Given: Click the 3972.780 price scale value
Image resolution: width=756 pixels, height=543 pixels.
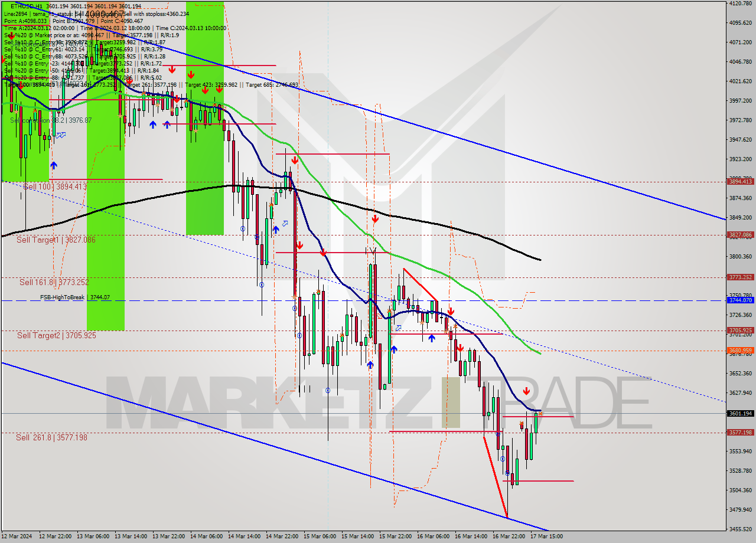Looking at the screenshot, I should click(x=740, y=120).
